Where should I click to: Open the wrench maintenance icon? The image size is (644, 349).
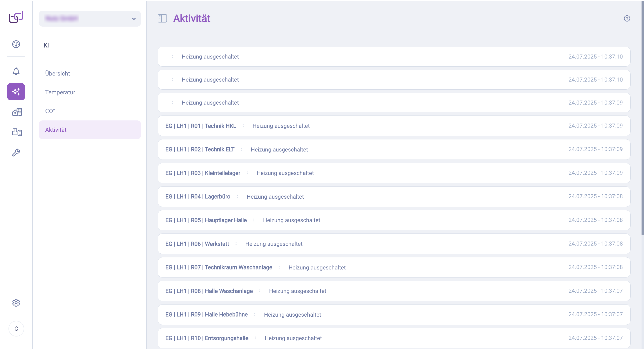(x=16, y=152)
